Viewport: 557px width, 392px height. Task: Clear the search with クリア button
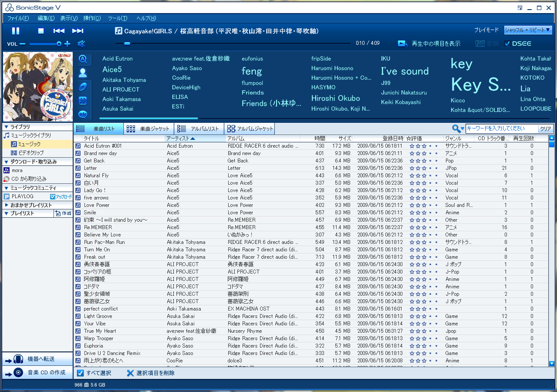(546, 129)
